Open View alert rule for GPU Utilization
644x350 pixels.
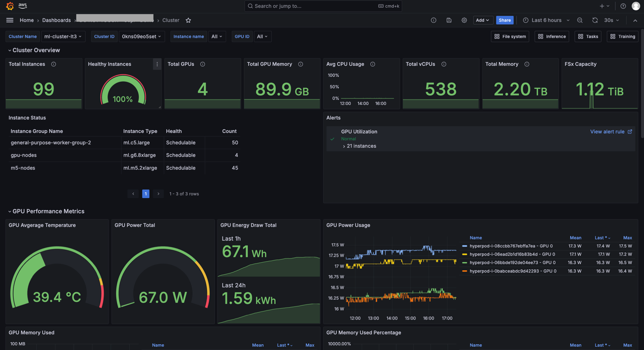608,132
